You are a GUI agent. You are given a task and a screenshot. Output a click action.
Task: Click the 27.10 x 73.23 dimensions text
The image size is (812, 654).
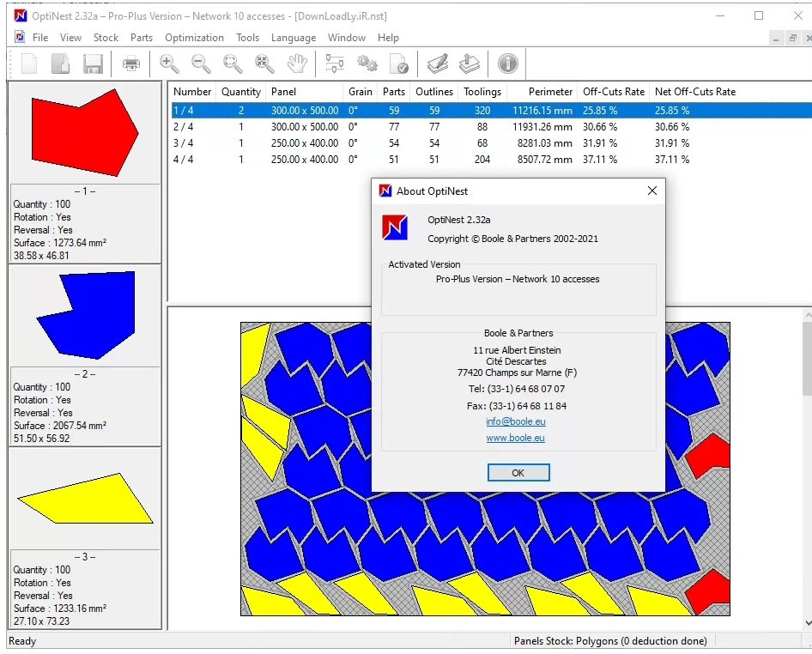[x=41, y=621]
